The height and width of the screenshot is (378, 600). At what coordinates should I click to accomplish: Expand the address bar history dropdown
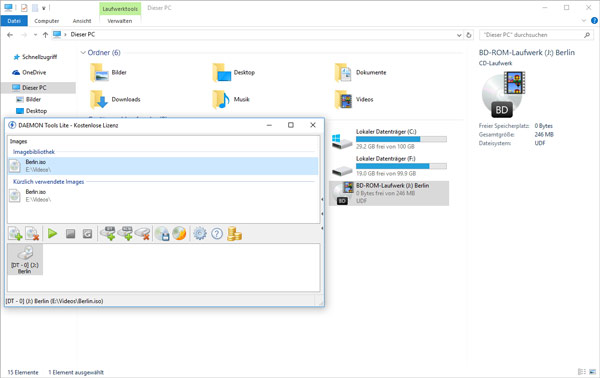click(459, 35)
